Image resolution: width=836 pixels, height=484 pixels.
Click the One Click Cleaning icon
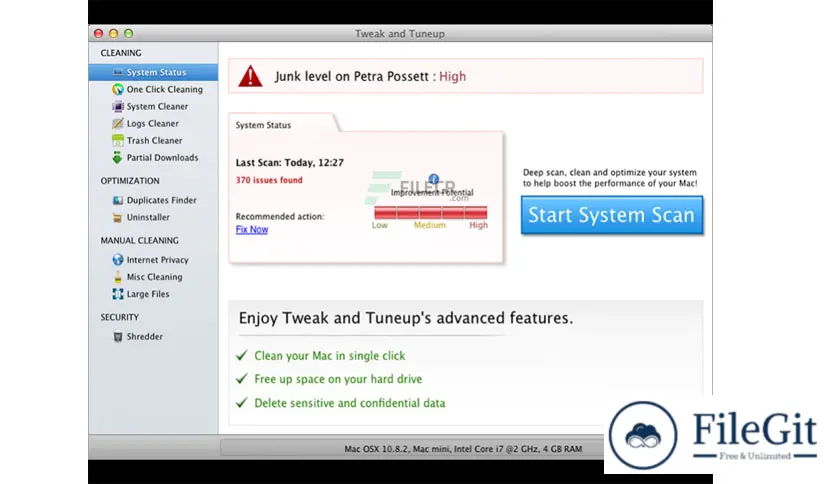(x=118, y=89)
